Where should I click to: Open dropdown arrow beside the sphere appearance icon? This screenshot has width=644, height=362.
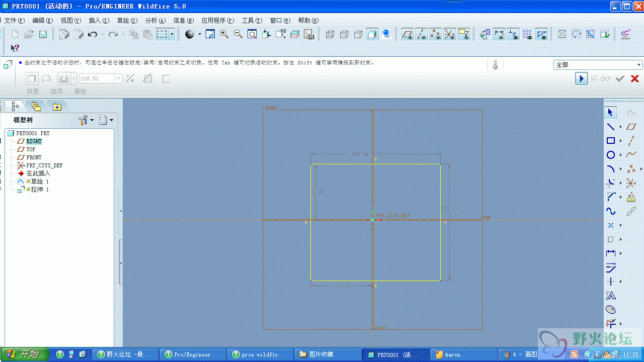point(199,34)
